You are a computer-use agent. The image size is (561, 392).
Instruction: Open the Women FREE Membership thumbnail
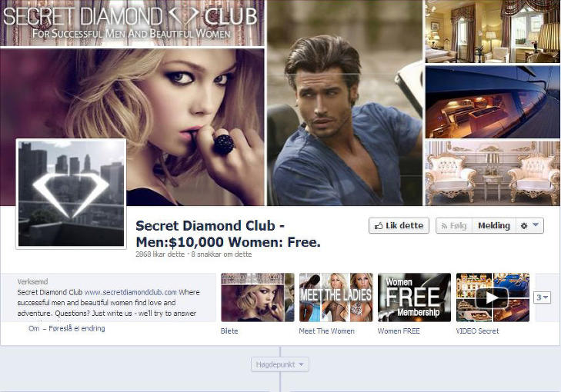414,297
